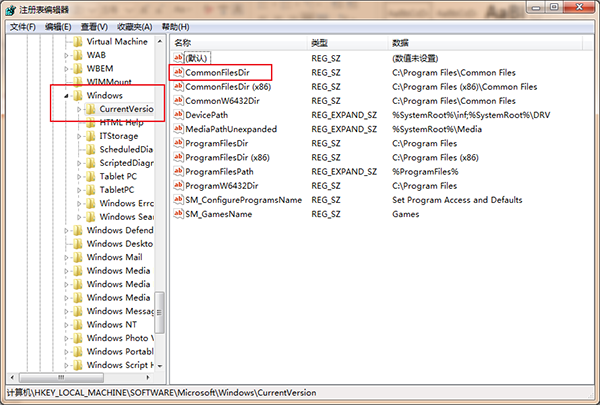Click the ab icon beside CommonFilesDir

tap(178, 73)
